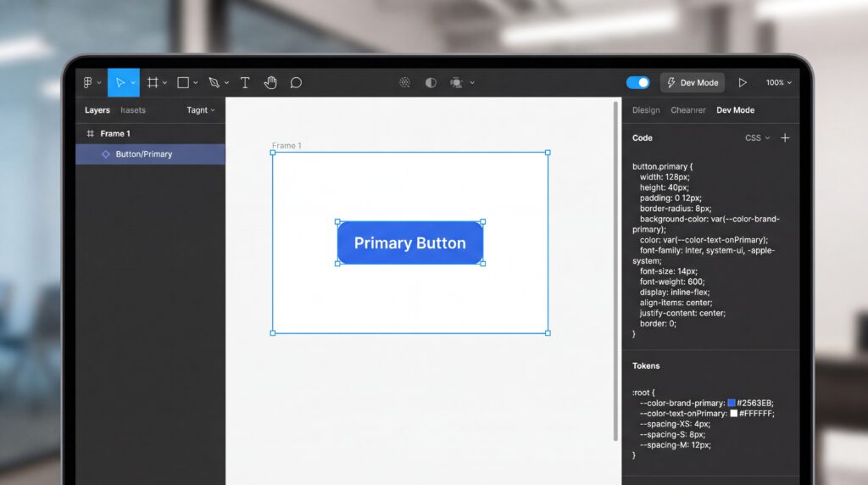Switch to the Dev Mode panel tab

[x=735, y=110]
